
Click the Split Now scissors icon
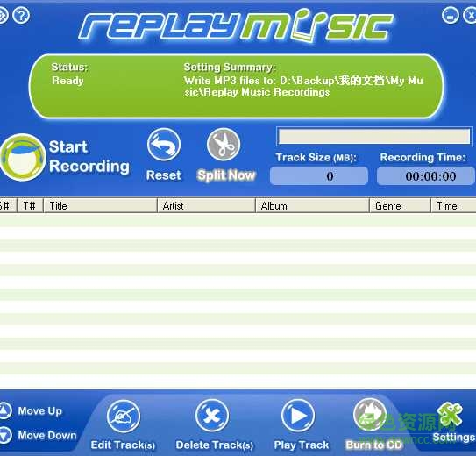pyautogui.click(x=224, y=145)
